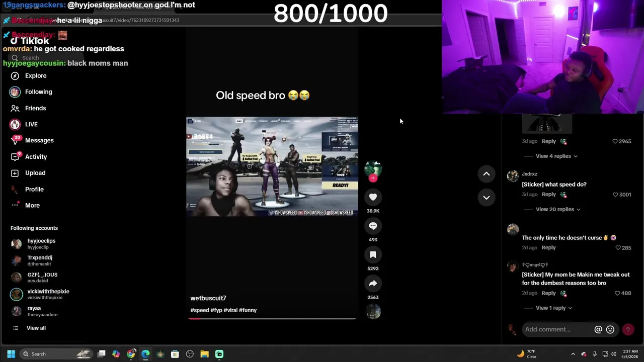
Task: Show hidden system tray icons
Action: [x=573, y=354]
